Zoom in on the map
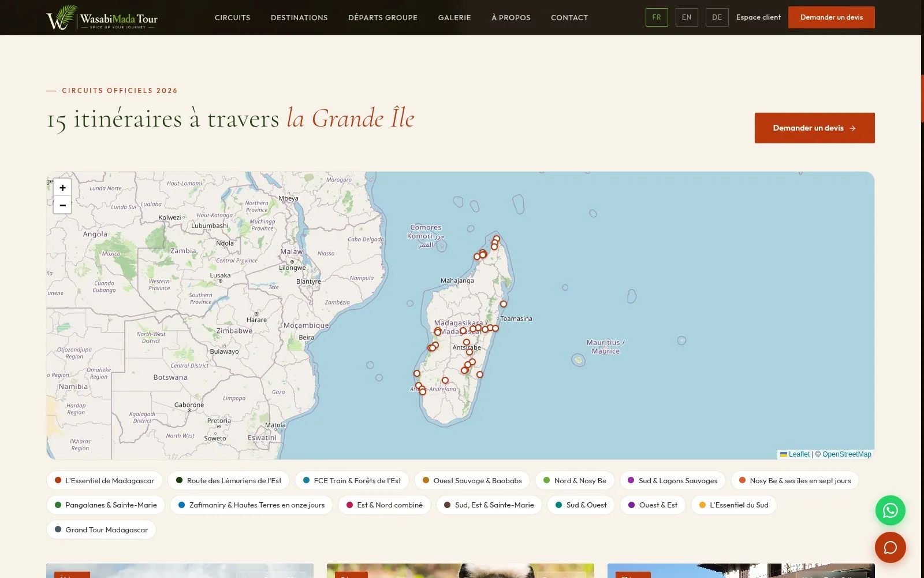This screenshot has width=924, height=578. tap(62, 187)
